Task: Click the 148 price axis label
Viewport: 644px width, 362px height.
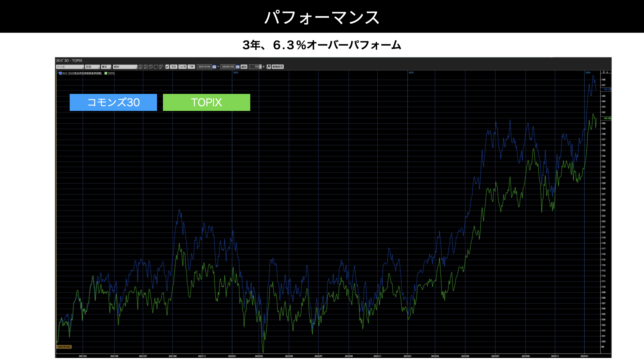Action: tap(603, 80)
